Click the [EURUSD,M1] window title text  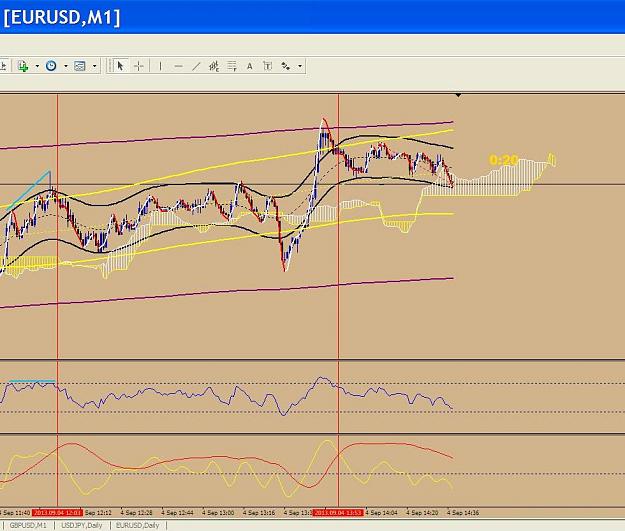point(62,18)
